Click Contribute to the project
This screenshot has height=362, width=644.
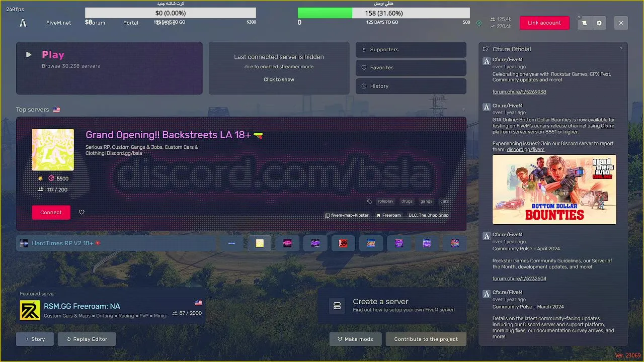point(426,339)
